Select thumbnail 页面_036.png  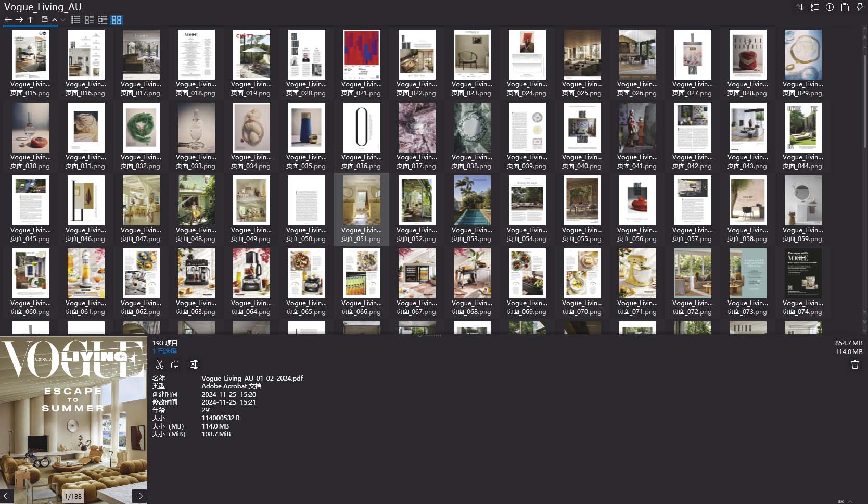(362, 128)
